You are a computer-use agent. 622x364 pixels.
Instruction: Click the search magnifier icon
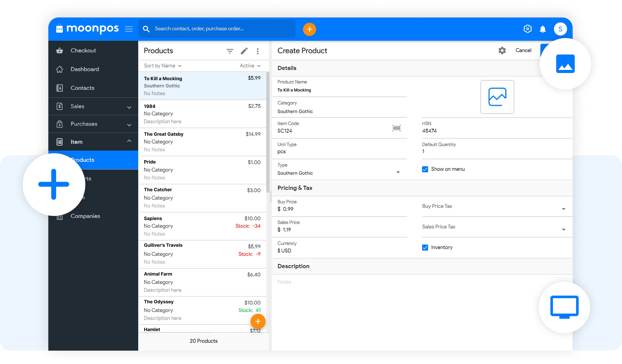pyautogui.click(x=146, y=29)
